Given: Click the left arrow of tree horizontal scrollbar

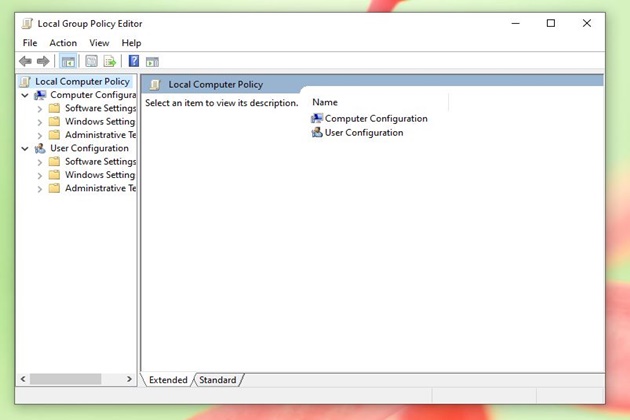Looking at the screenshot, I should pyautogui.click(x=23, y=379).
